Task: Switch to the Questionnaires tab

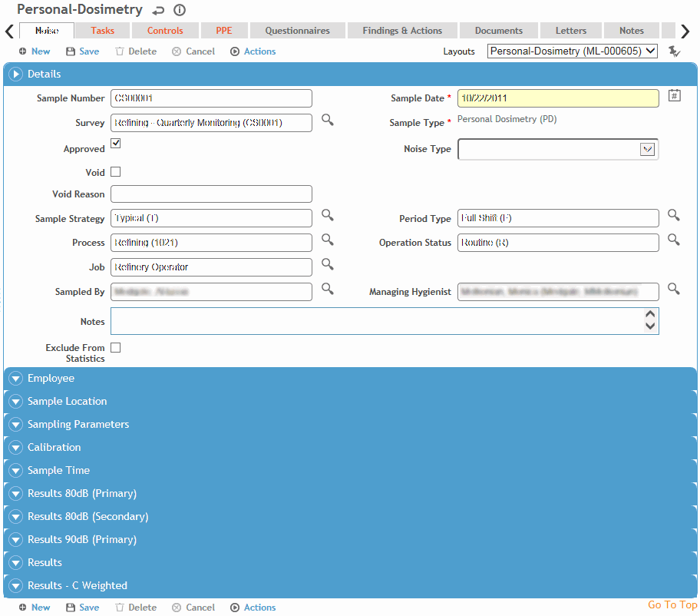Action: (297, 31)
